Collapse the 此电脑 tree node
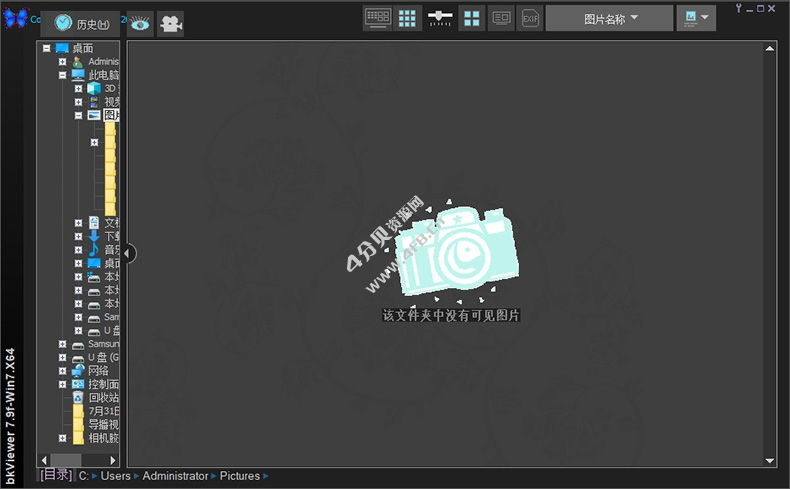Screen dimensions: 790x489 pos(62,75)
